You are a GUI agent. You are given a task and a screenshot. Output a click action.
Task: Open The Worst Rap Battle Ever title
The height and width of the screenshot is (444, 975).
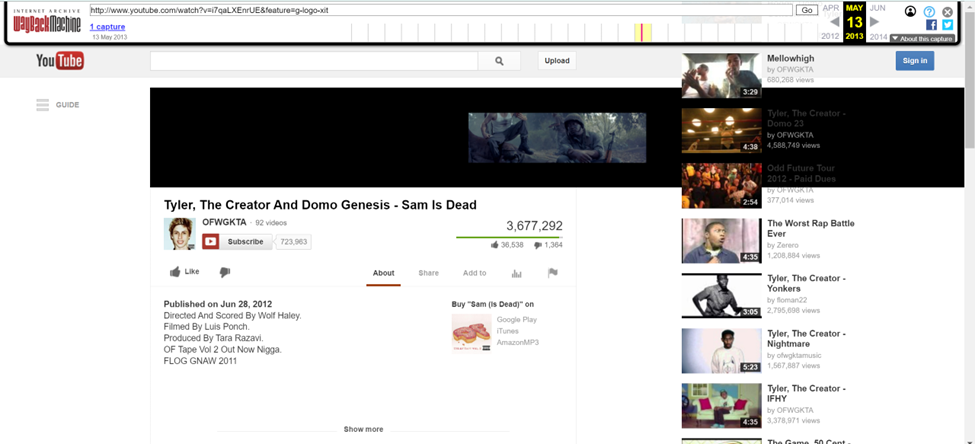point(811,228)
